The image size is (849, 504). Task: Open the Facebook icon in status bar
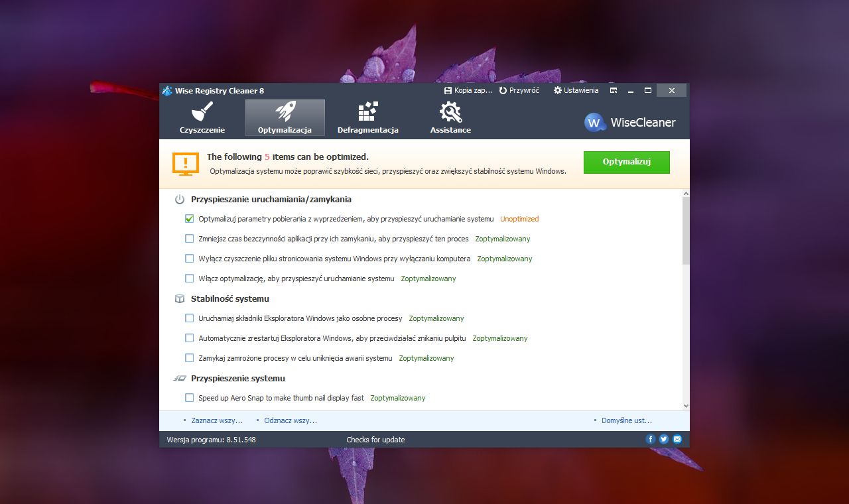pos(651,439)
